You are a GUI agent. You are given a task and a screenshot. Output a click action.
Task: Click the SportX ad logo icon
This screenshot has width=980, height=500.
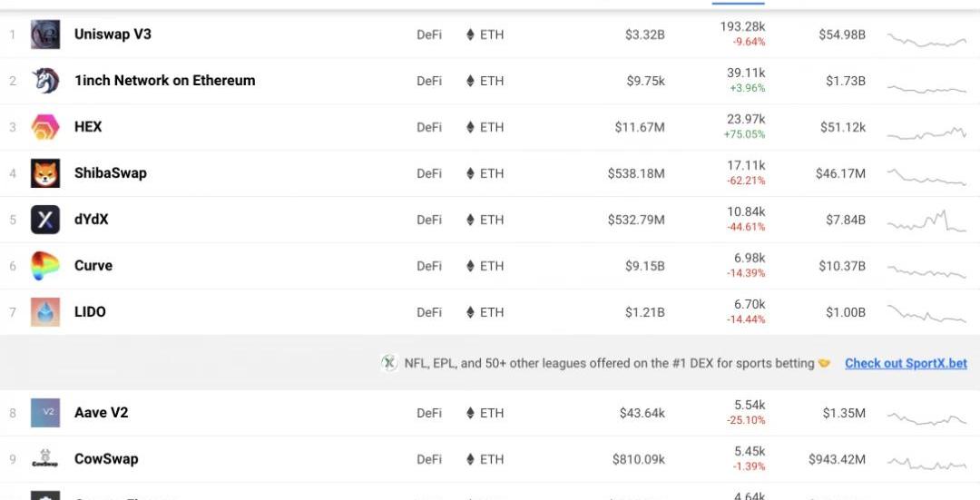[389, 363]
